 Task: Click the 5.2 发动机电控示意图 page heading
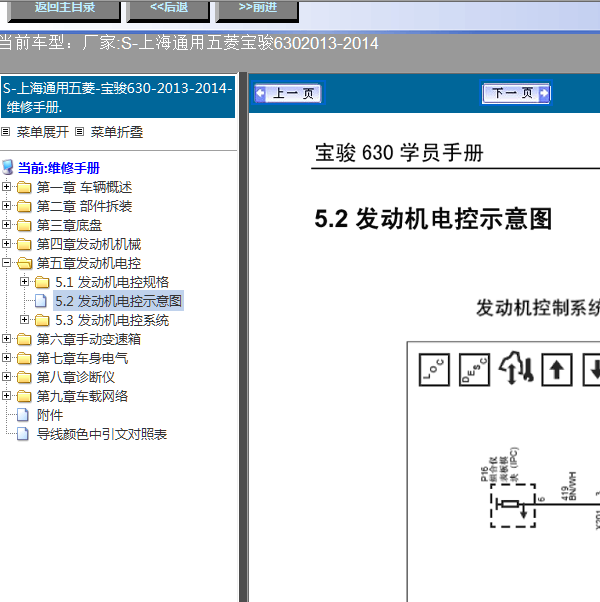pos(433,219)
